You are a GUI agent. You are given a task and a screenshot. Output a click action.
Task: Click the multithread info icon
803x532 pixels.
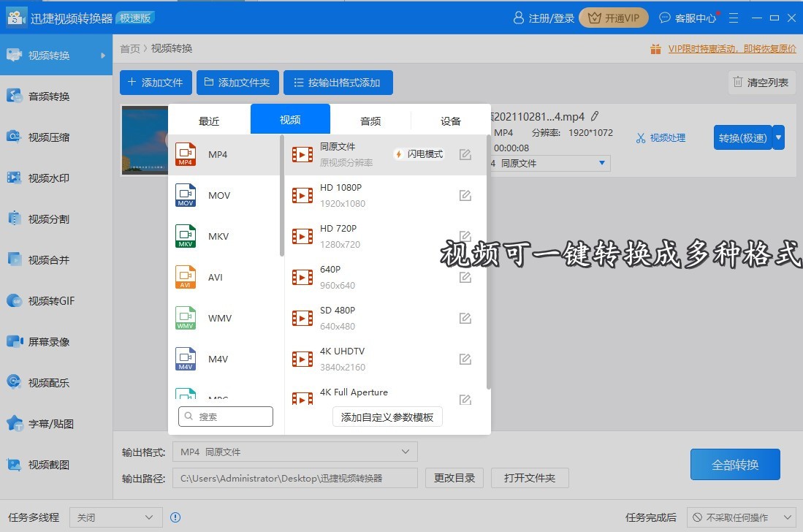pyautogui.click(x=175, y=517)
